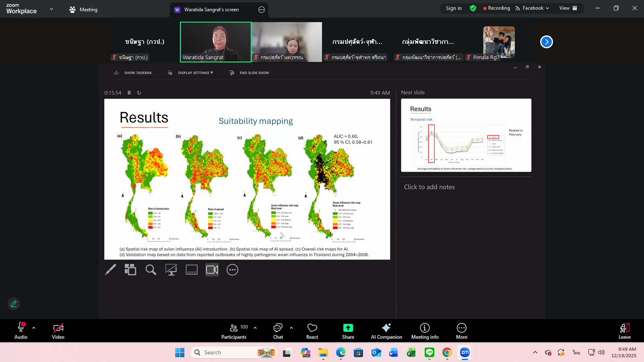Open the see all slides grid
The height and width of the screenshot is (362, 644).
coord(130,270)
